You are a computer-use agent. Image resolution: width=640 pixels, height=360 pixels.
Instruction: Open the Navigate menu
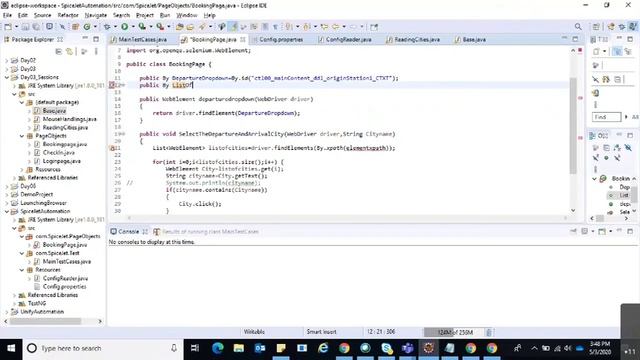[x=96, y=15]
